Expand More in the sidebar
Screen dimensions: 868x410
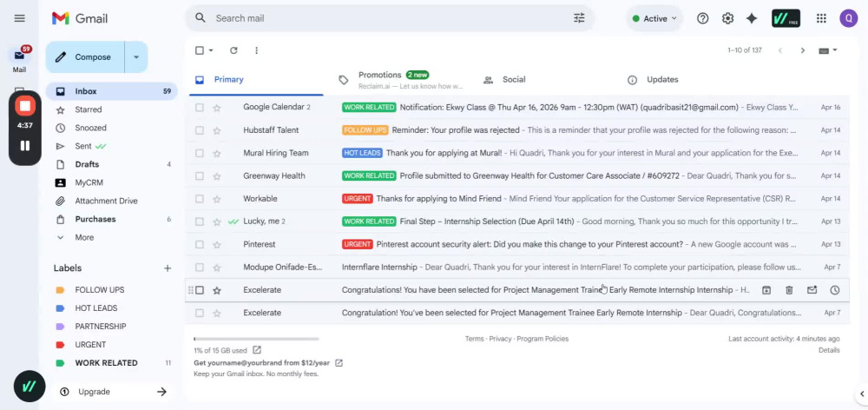point(84,237)
